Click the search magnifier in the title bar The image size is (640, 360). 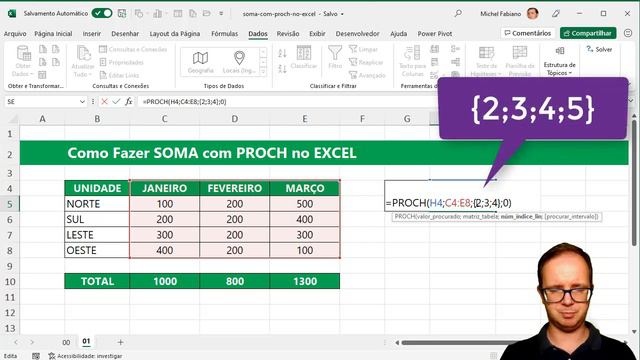(458, 13)
